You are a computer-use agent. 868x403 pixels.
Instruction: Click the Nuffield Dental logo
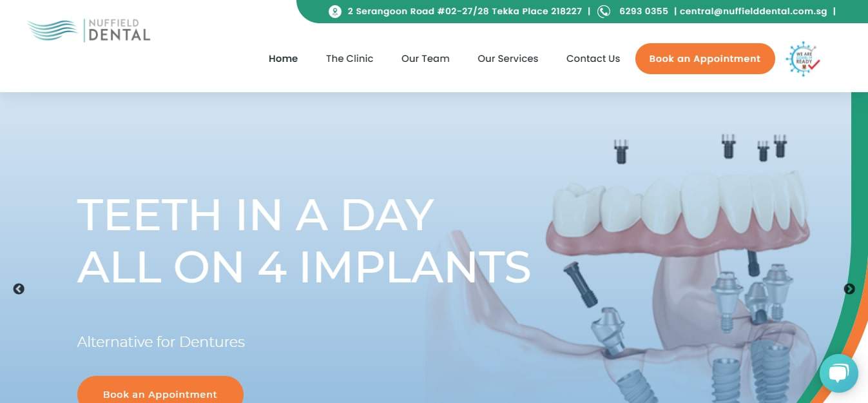click(x=89, y=30)
